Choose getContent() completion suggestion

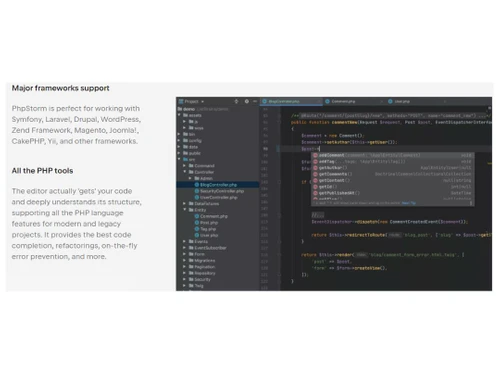(x=393, y=181)
